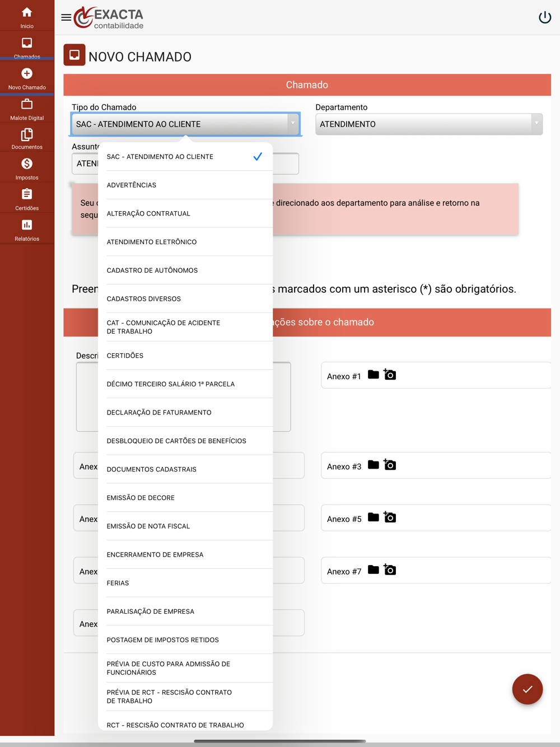Image resolution: width=560 pixels, height=747 pixels.
Task: Choose CERTIDÕES in the dropdown list
Action: click(x=185, y=356)
